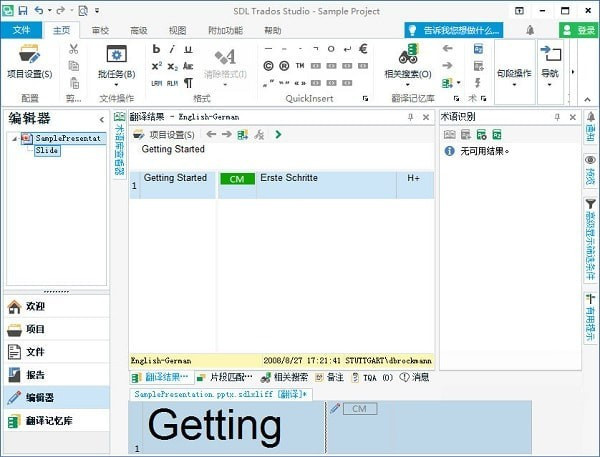Toggle bold formatting
The image size is (600, 457).
pyautogui.click(x=156, y=49)
